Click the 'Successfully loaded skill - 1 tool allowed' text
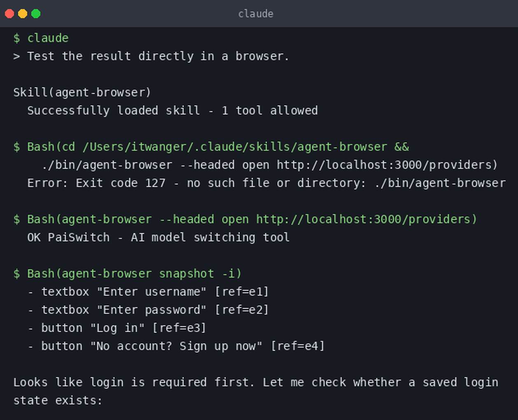This screenshot has height=420, width=518. (x=173, y=110)
